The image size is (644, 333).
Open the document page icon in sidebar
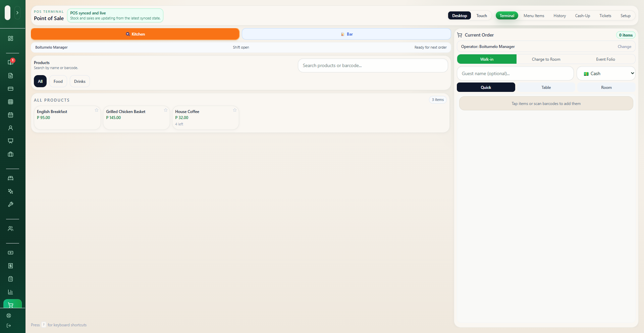pyautogui.click(x=10, y=76)
